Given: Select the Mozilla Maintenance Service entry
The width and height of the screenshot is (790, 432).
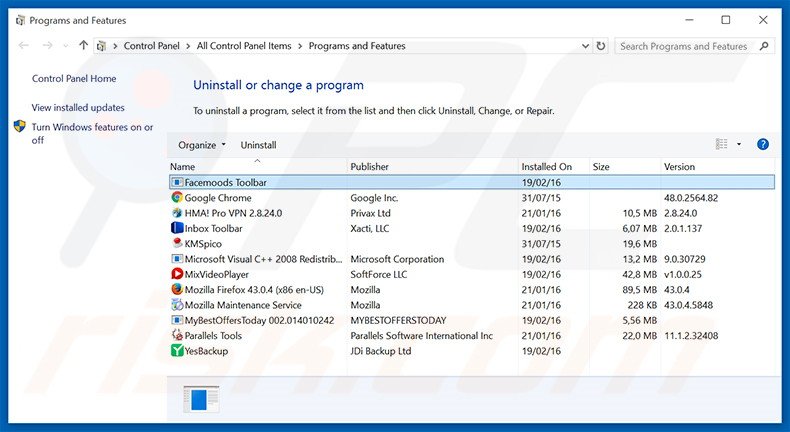Looking at the screenshot, I should [243, 305].
